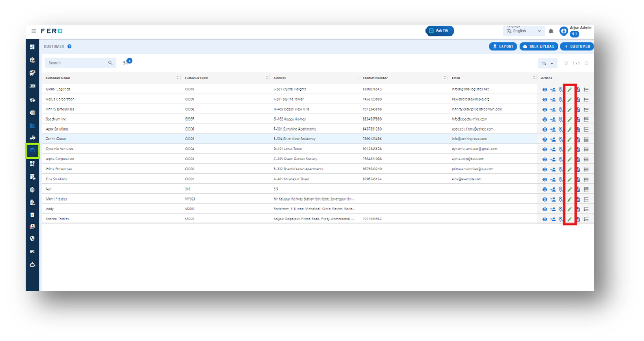Click the Krishna Textiles customer name
Image resolution: width=644 pixels, height=341 pixels.
[x=57, y=219]
